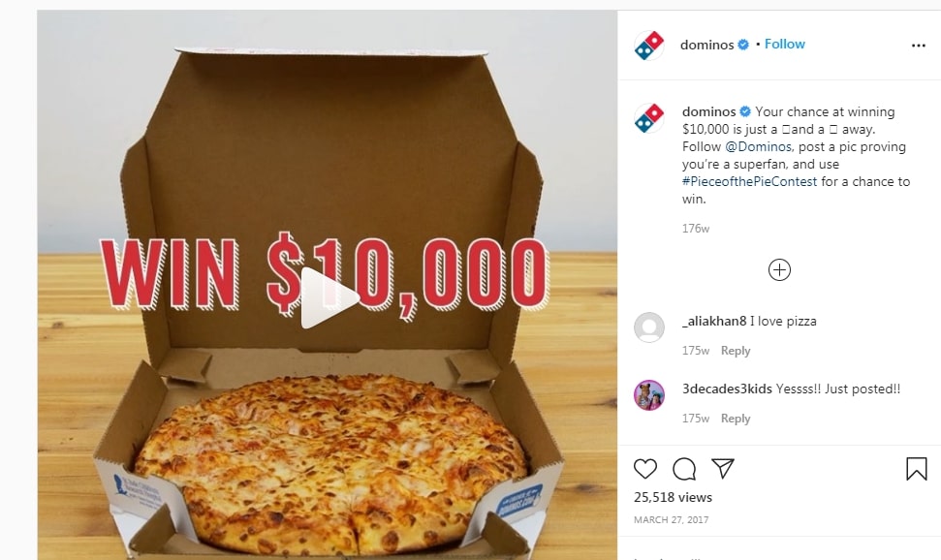Open Domino's profile picture in header
Screen dimensions: 941x560
(648, 45)
